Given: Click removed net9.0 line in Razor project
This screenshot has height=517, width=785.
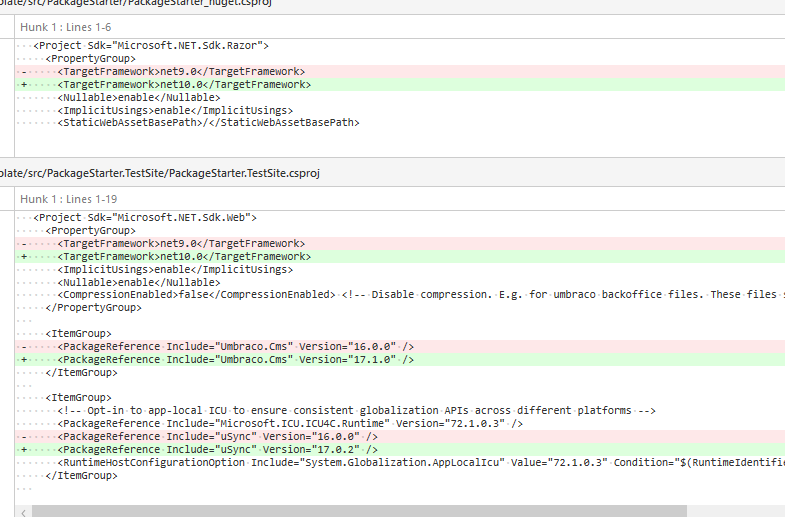Looking at the screenshot, I should (x=180, y=72).
